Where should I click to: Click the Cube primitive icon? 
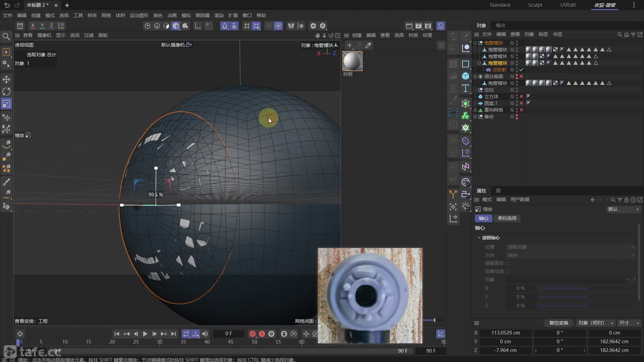[x=466, y=76]
